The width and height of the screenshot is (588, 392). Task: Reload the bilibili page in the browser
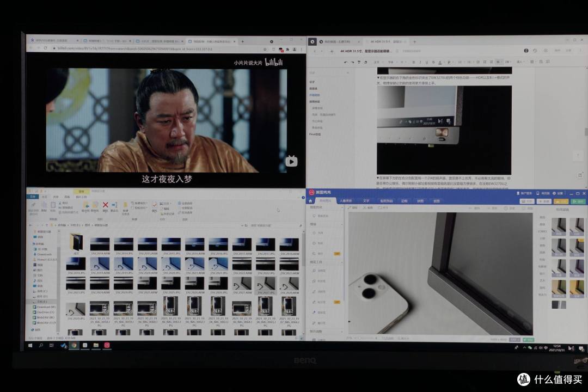pos(45,48)
